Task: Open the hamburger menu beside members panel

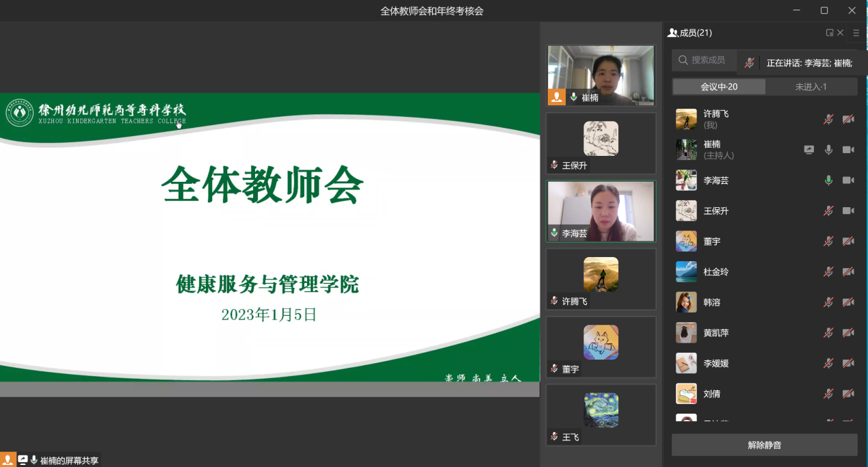Action: click(856, 33)
